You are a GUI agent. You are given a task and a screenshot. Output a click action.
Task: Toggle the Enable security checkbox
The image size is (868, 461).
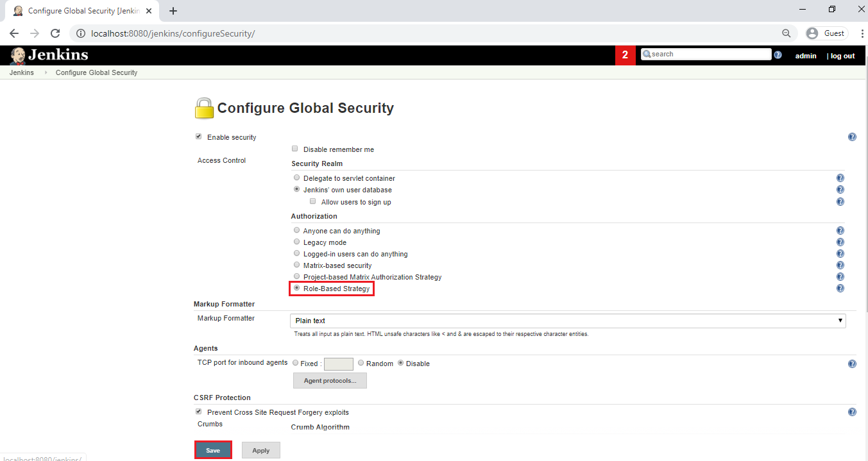coord(198,137)
